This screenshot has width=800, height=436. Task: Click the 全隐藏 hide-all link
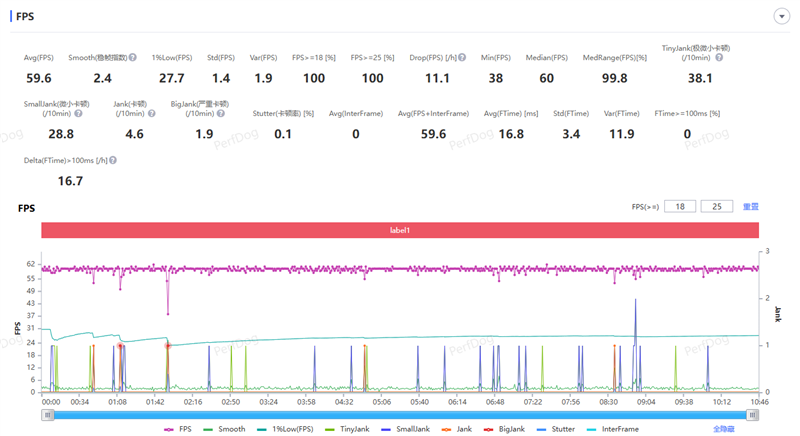tap(724, 428)
